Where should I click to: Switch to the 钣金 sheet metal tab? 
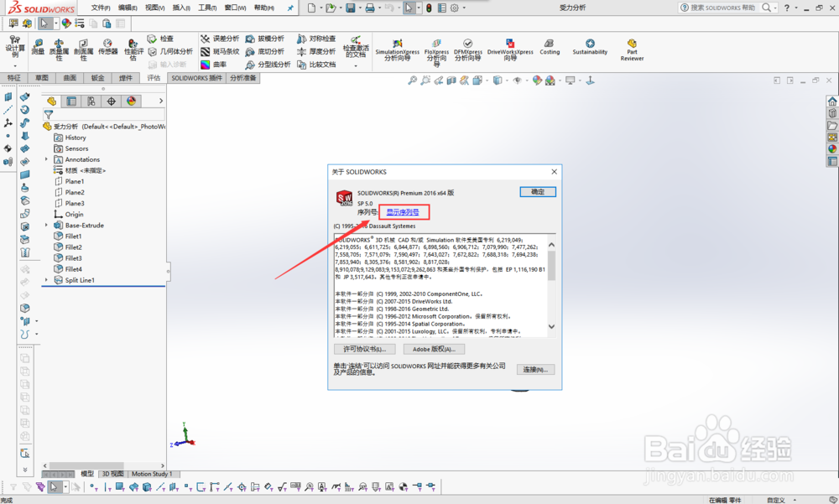pos(97,78)
